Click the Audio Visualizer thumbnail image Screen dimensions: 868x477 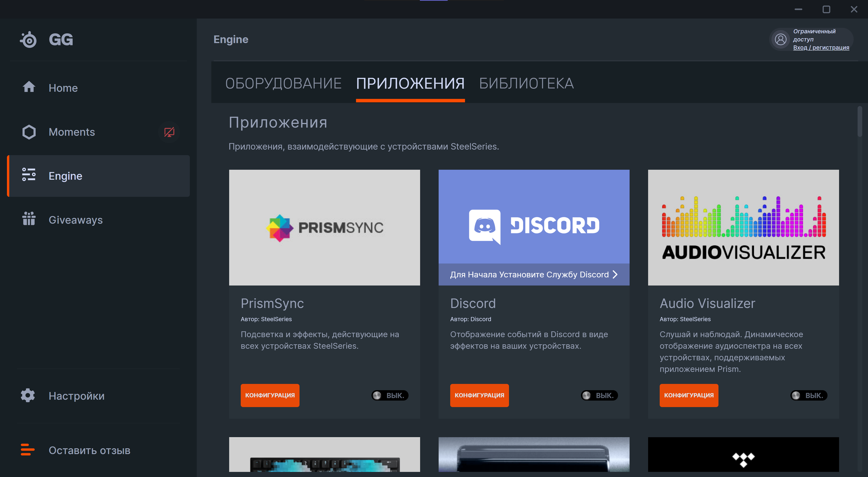click(x=743, y=228)
